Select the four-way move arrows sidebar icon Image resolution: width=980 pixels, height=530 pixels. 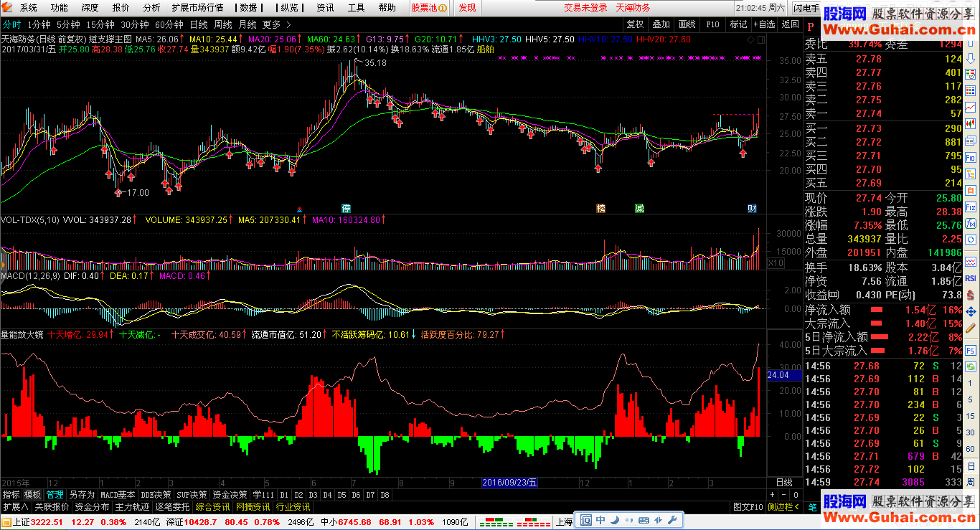point(971,311)
